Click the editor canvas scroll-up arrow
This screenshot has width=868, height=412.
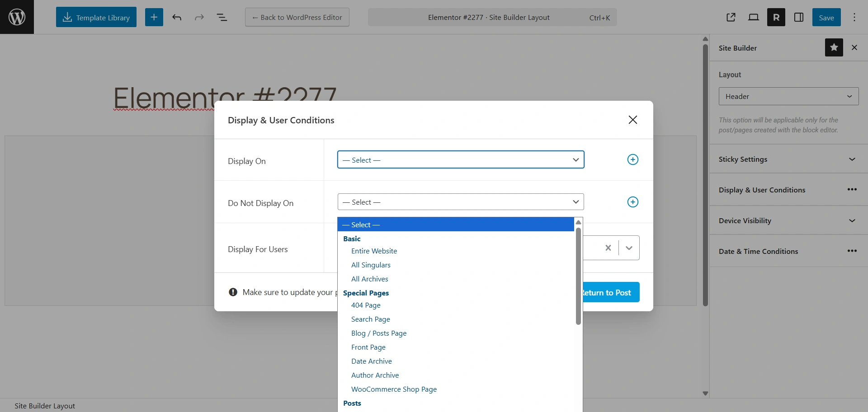(x=705, y=39)
